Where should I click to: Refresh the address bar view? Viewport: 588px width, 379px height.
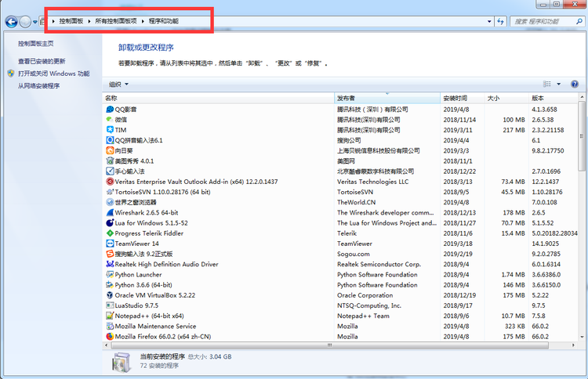(500, 21)
